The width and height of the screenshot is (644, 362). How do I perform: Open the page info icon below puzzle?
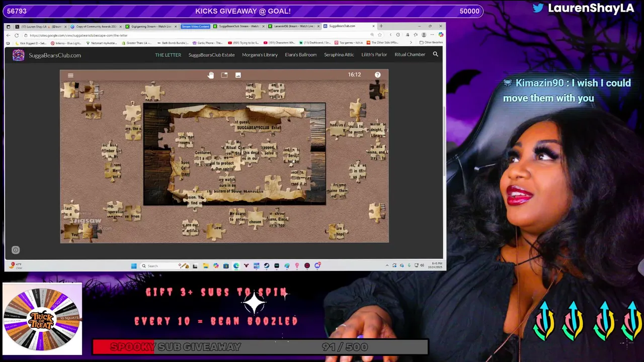pyautogui.click(x=16, y=250)
